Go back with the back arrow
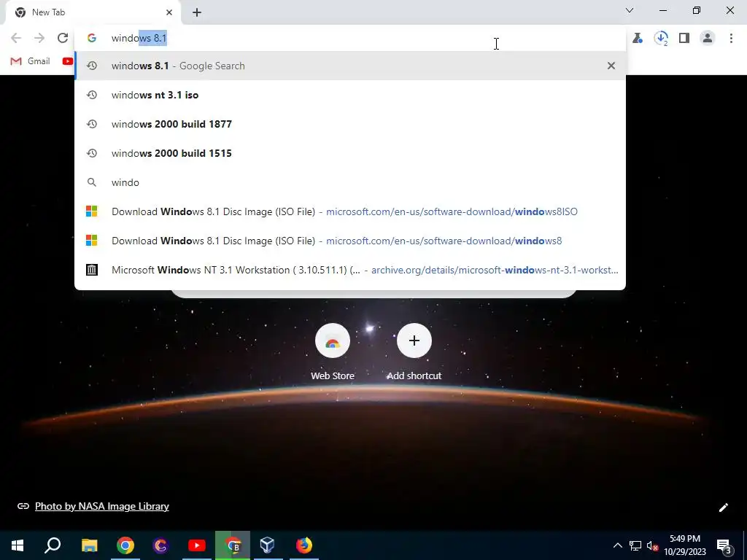This screenshot has height=560, width=747. click(x=16, y=38)
